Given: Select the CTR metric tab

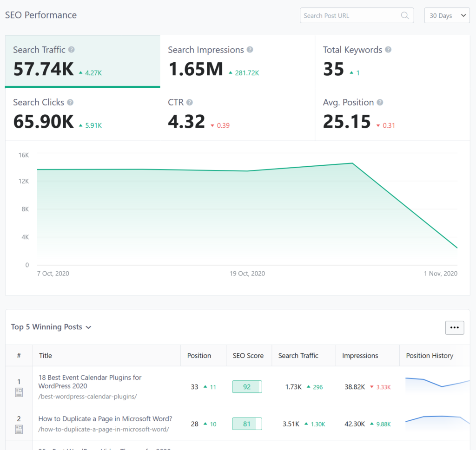Looking at the screenshot, I should 238,114.
